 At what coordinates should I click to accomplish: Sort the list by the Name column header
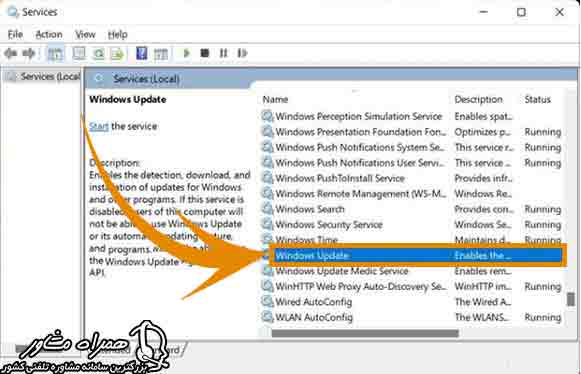click(x=275, y=99)
